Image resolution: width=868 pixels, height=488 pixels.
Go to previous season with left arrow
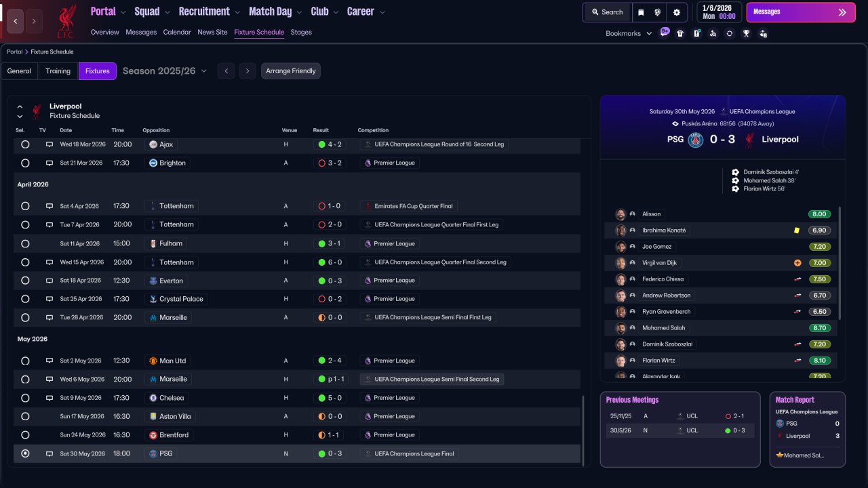(x=226, y=71)
